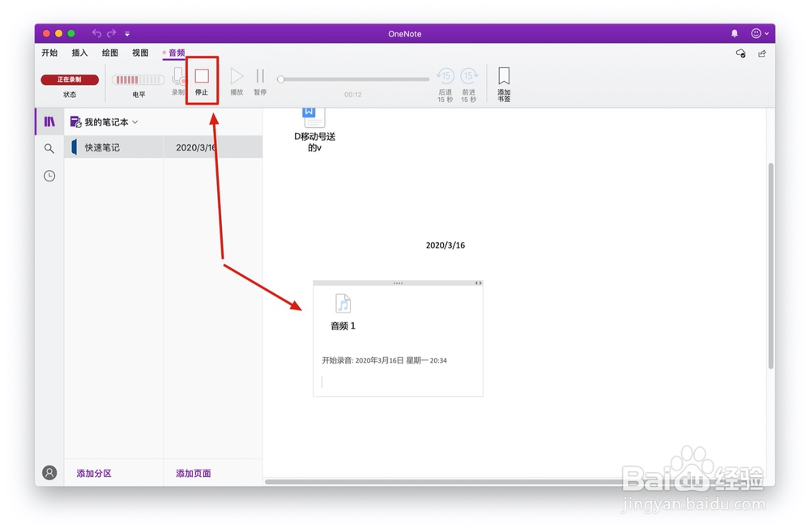Select the 快速笔记 section
This screenshot has width=810, height=532.
coord(113,147)
